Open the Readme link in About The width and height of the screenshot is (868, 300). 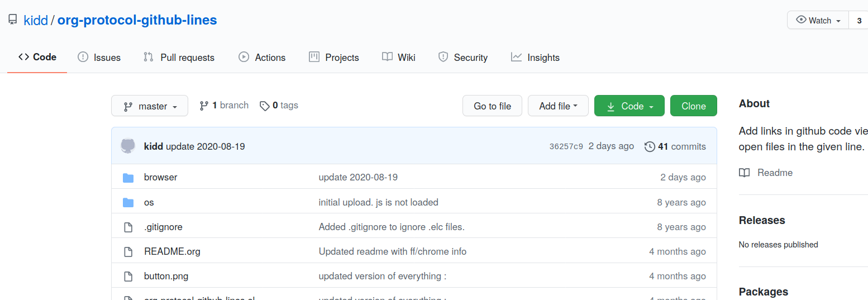766,173
